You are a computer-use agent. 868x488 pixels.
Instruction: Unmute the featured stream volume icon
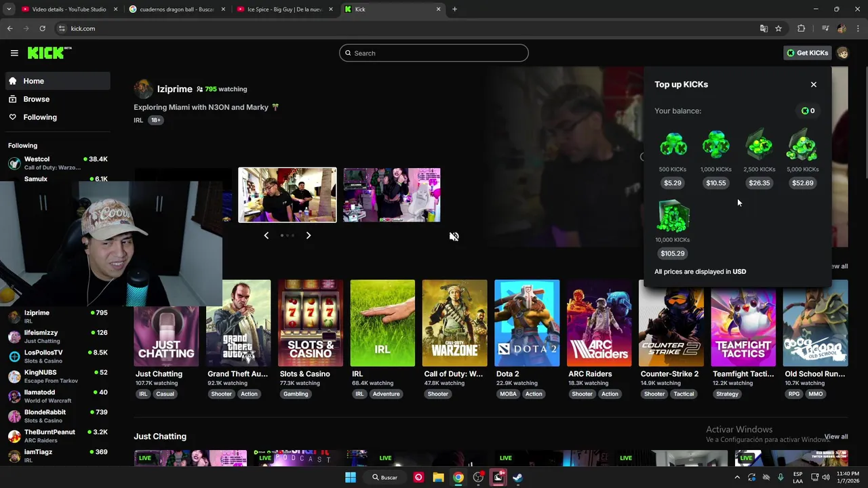pyautogui.click(x=454, y=236)
